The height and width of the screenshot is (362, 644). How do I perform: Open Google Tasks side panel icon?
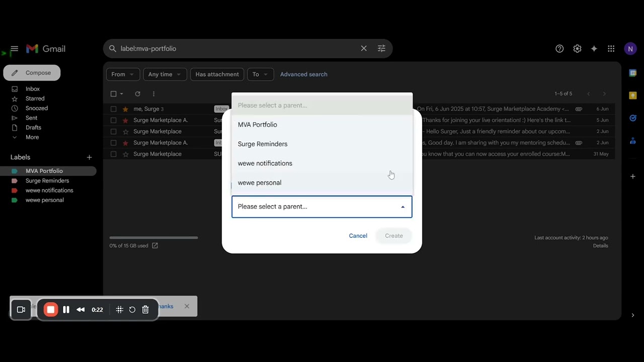[633, 118]
